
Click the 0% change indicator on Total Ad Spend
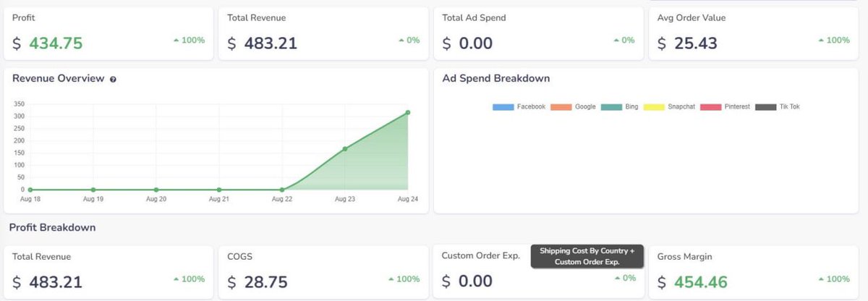click(x=624, y=41)
